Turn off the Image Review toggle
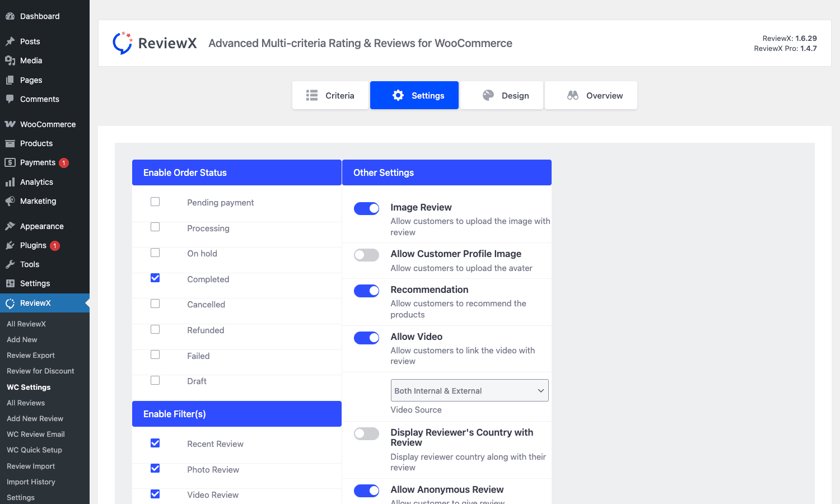Image resolution: width=840 pixels, height=504 pixels. [367, 208]
